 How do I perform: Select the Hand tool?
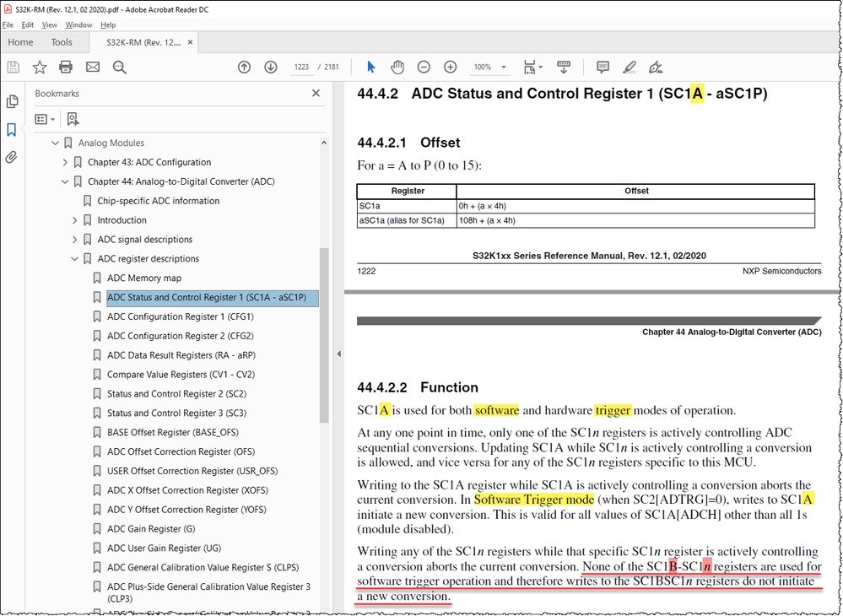pos(396,67)
